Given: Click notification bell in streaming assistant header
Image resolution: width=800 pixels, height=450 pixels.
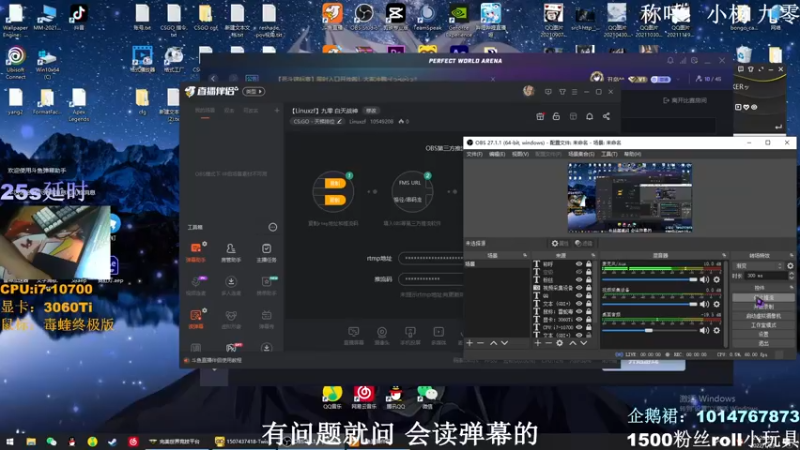Looking at the screenshot, I should [589, 116].
